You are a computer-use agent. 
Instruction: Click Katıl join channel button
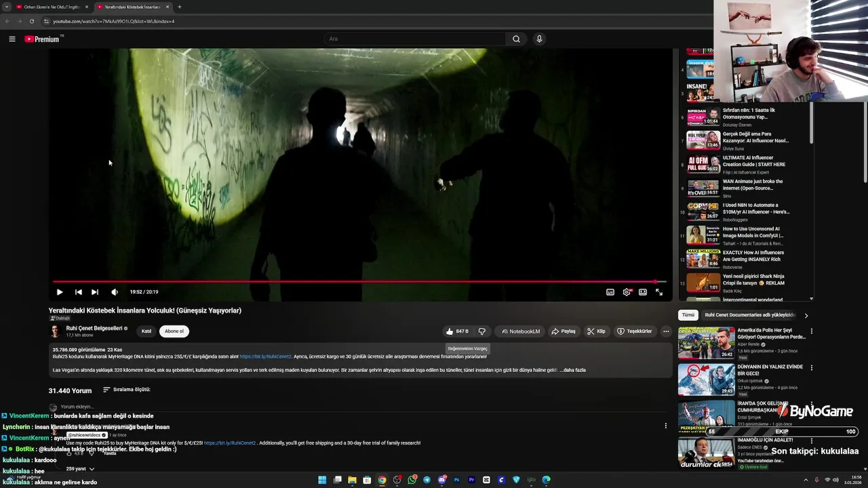pos(146,331)
